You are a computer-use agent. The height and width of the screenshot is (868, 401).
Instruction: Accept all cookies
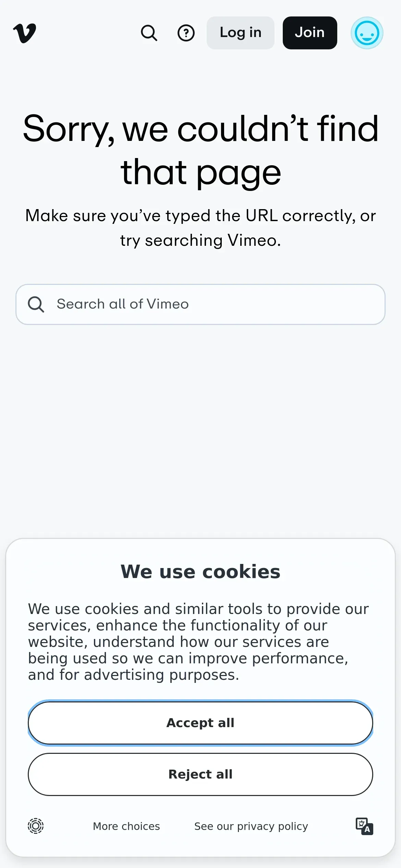click(200, 723)
